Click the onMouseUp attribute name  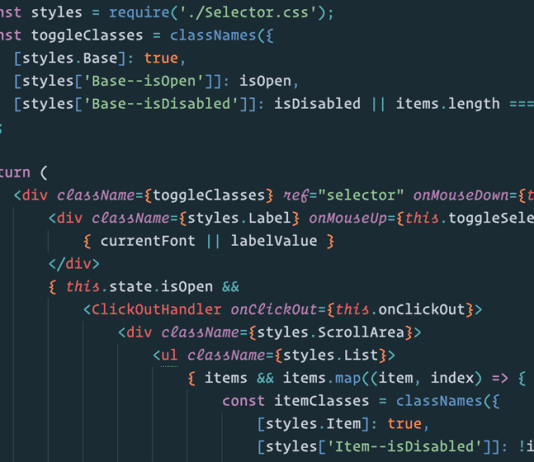pyautogui.click(x=348, y=218)
